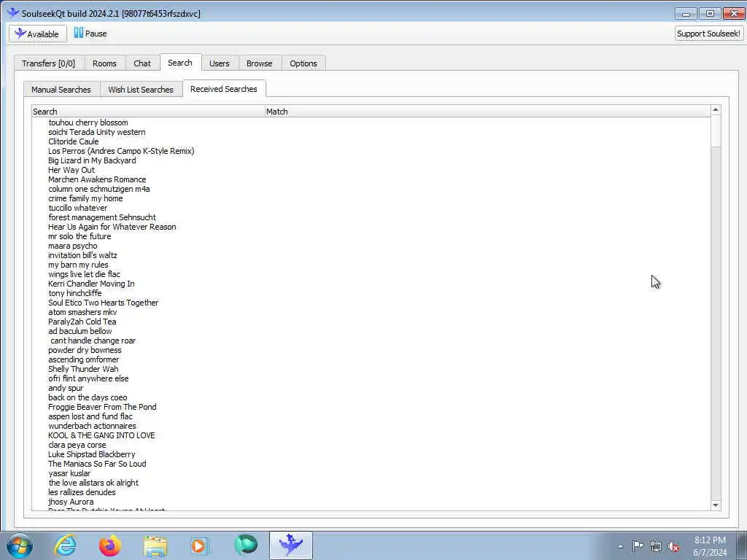
Task: Switch to the Rooms tab
Action: pyautogui.click(x=104, y=63)
